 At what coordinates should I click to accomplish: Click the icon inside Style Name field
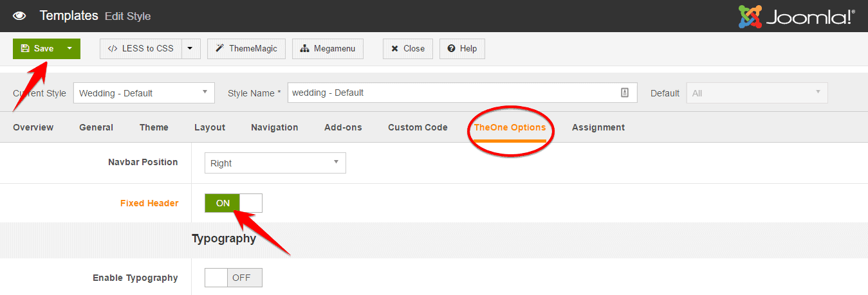[x=624, y=93]
